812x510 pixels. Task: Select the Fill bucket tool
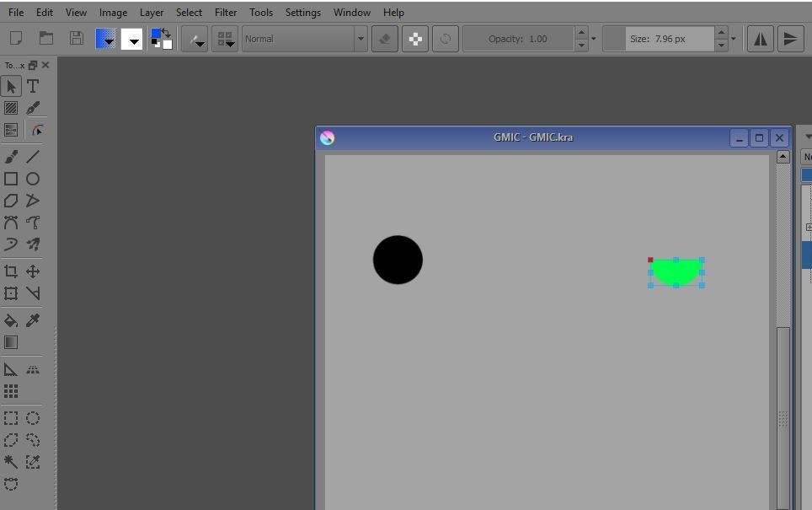(x=11, y=320)
